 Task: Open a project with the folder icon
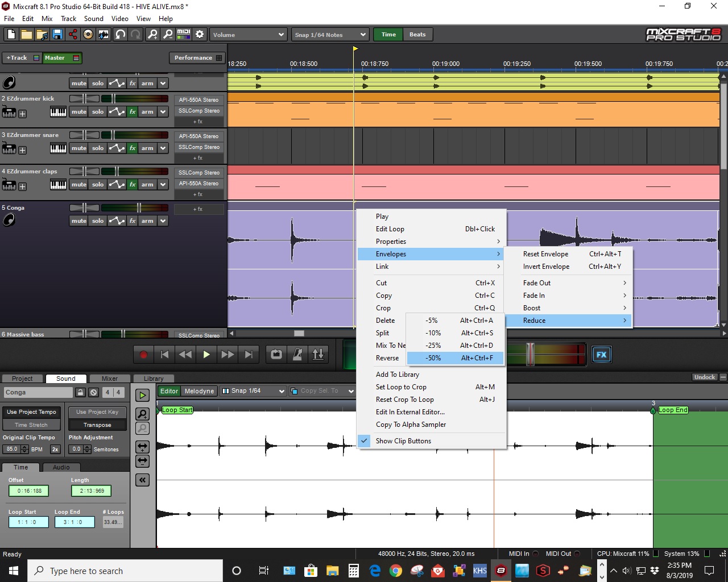tap(26, 35)
